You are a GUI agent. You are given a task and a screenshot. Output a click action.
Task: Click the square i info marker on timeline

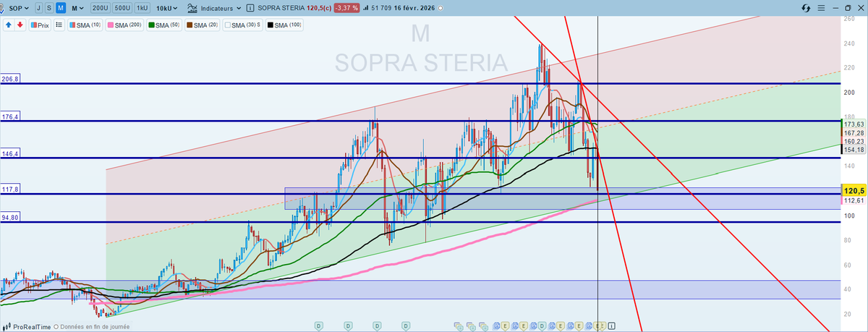[612, 325]
